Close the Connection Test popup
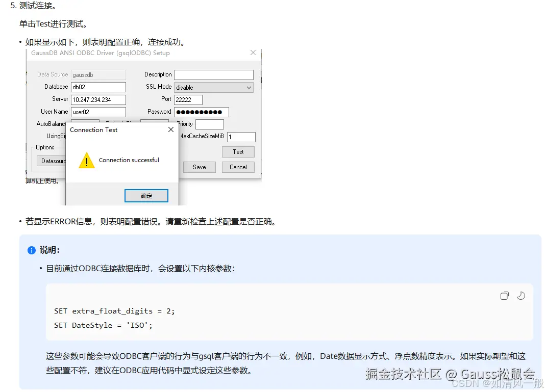Viewport: 546px width, 392px height. tap(171, 129)
